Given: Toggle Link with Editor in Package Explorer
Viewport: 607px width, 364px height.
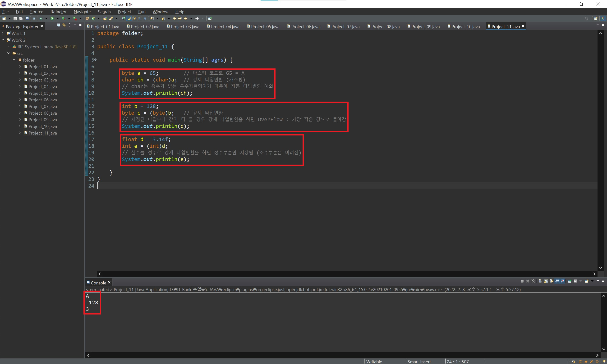Looking at the screenshot, I should [64, 25].
